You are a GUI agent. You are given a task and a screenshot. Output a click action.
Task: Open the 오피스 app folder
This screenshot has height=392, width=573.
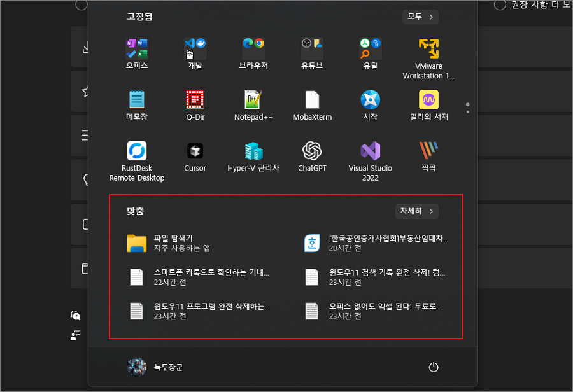[137, 53]
